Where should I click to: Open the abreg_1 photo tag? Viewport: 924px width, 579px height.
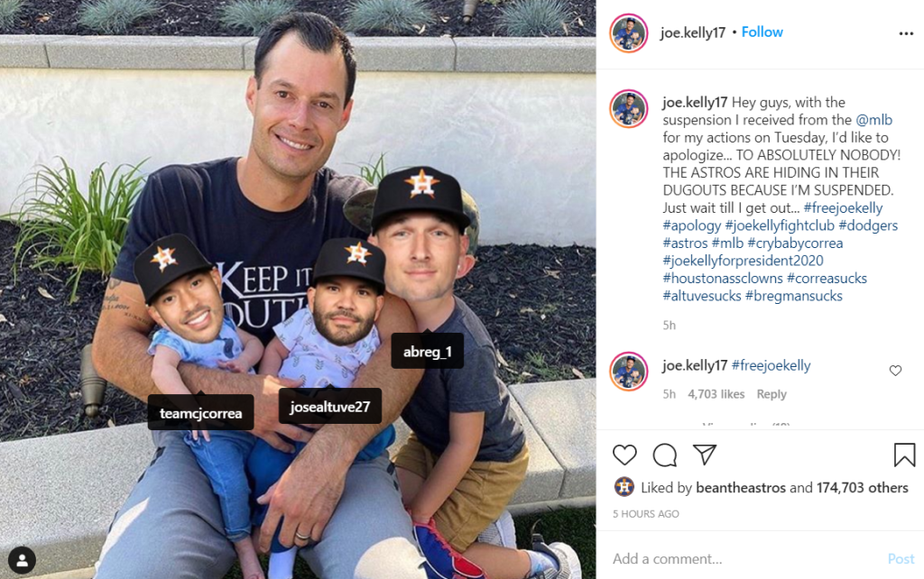[x=427, y=352]
